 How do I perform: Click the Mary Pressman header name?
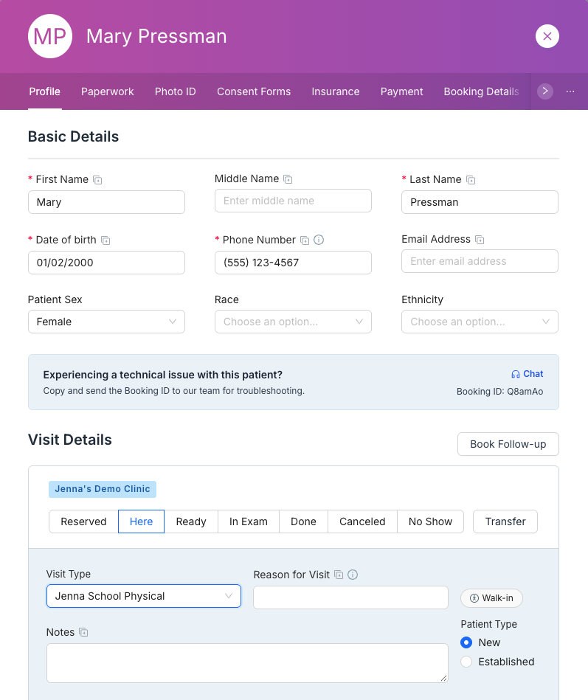tap(156, 36)
